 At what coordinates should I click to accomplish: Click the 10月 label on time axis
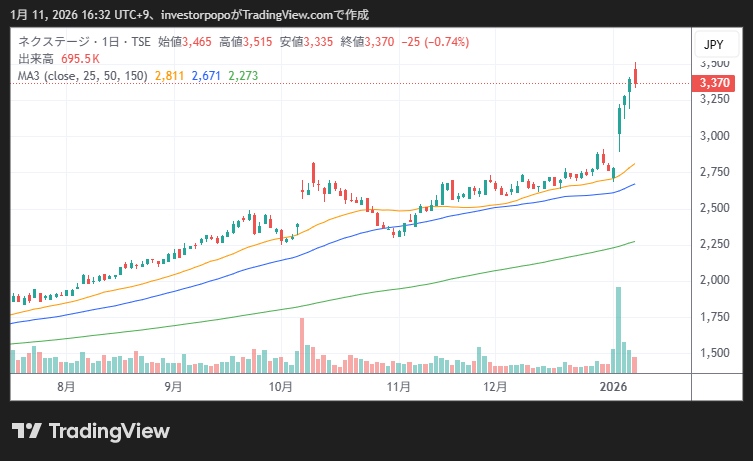(281, 386)
